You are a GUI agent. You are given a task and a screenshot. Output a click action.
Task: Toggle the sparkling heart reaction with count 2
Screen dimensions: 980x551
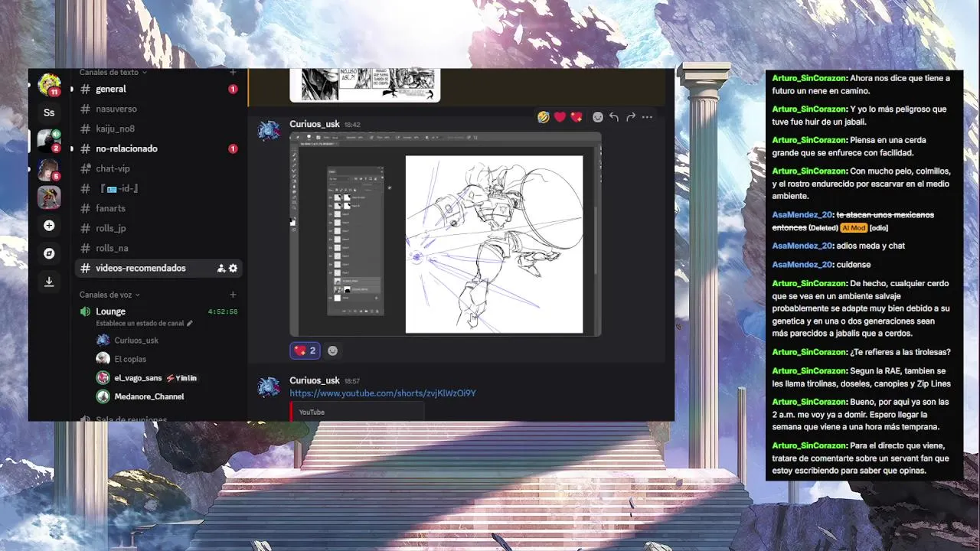pyautogui.click(x=305, y=350)
